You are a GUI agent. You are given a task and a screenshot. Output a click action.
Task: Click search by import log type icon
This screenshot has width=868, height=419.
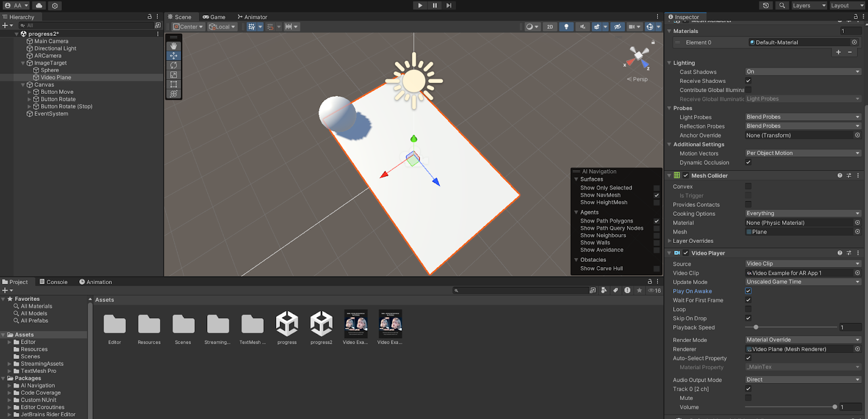pos(628,291)
